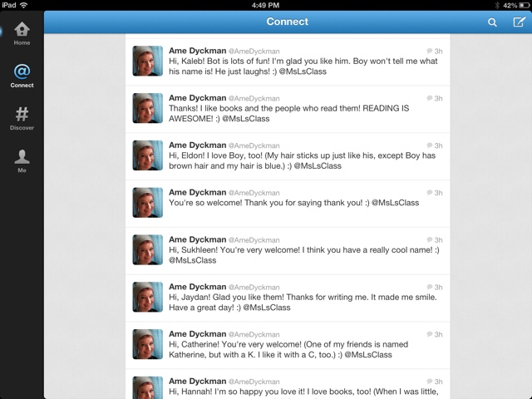Open the Discover hashtag tab
Image resolution: width=532 pixels, height=399 pixels.
tap(22, 118)
